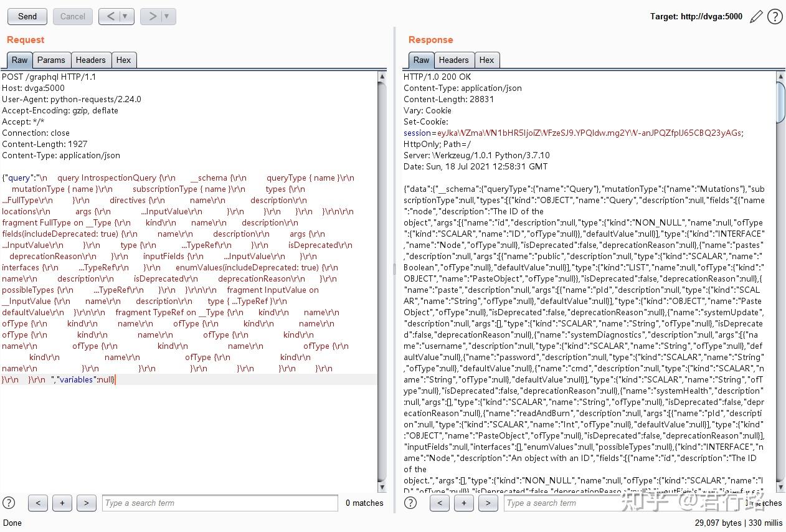Open the Request Params tab
This screenshot has height=532, width=786.
51,60
